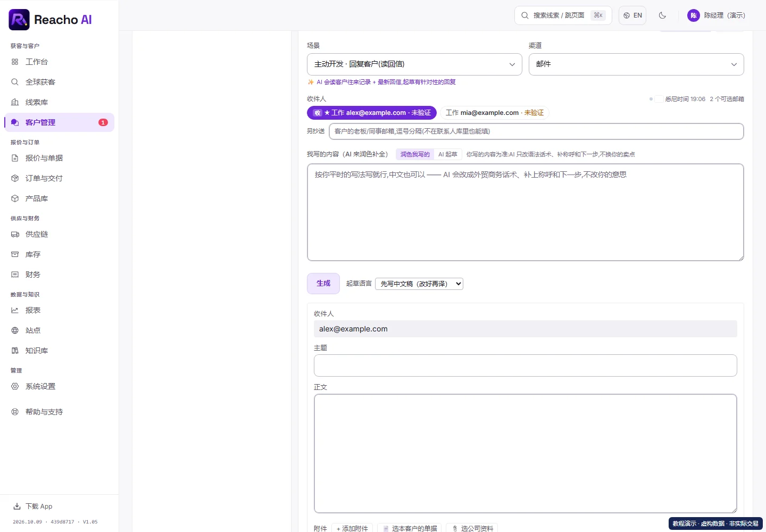The width and height of the screenshot is (766, 532).
Task: Expand the 场景 dropdown
Action: click(x=414, y=64)
